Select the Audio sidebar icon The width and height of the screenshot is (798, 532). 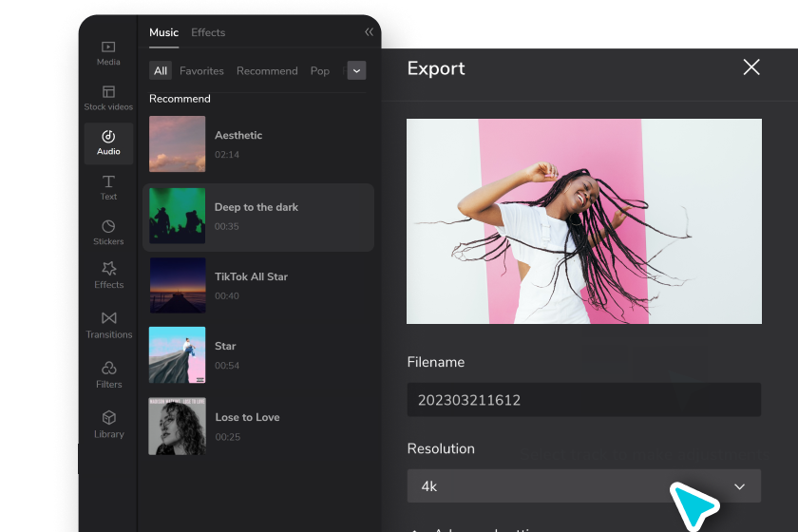click(108, 142)
